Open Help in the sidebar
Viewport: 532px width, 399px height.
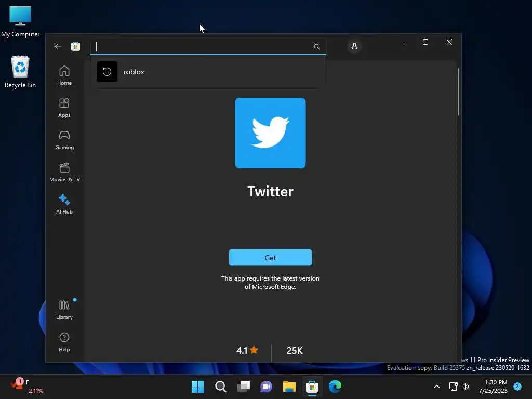coord(64,342)
